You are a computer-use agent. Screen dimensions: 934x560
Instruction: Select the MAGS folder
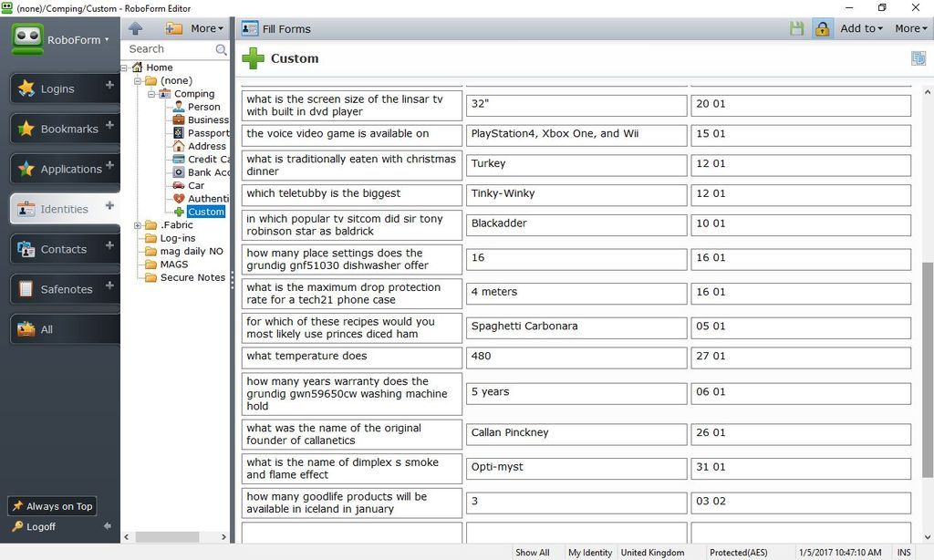pos(174,264)
